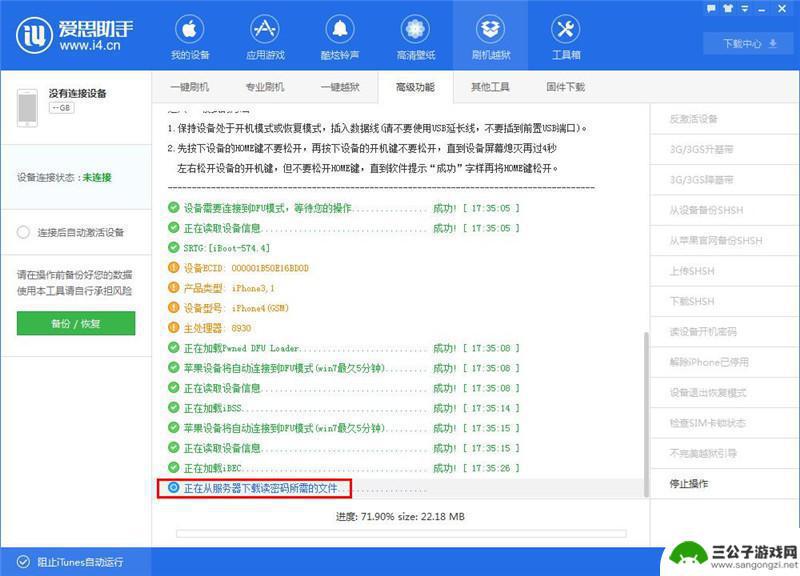Switch to 专业刷机 tab

click(264, 87)
